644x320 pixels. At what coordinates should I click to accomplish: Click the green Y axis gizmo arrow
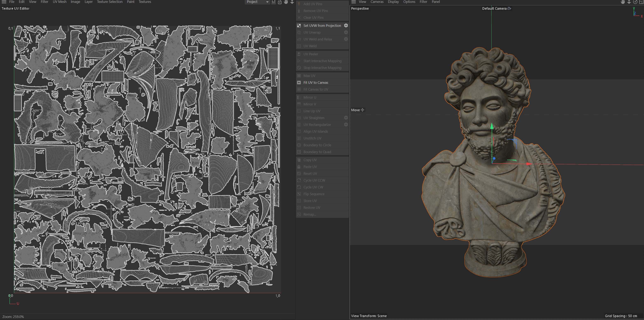tap(492, 126)
